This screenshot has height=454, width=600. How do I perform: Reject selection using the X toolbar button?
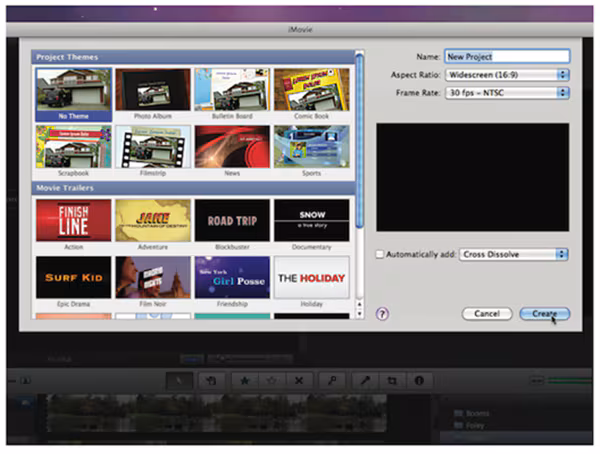(x=299, y=381)
